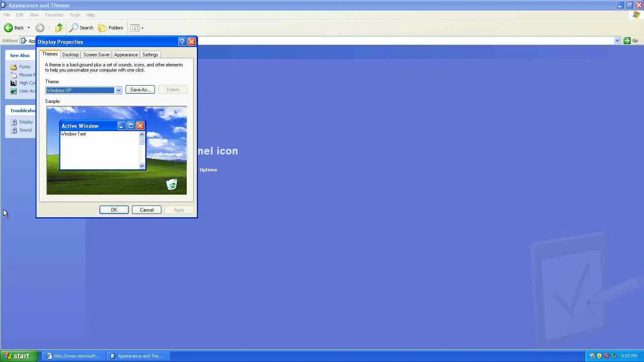The image size is (644, 362).
Task: Click the High Contrast icon in See Also
Action: [x=13, y=83]
